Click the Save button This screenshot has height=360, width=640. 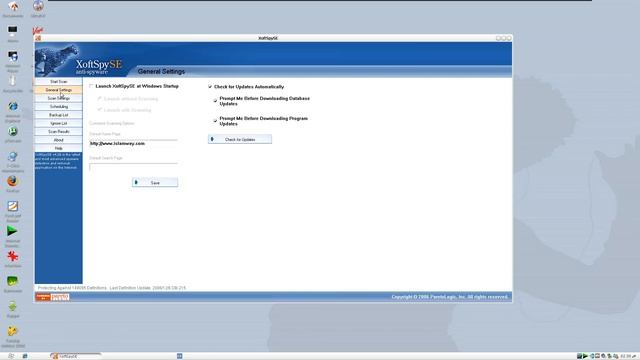(x=155, y=182)
